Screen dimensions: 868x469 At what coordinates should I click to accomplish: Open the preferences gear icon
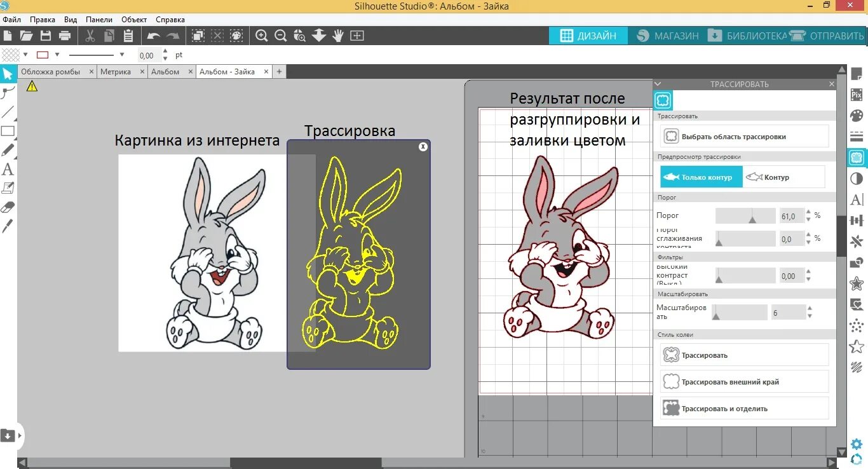coord(857,444)
